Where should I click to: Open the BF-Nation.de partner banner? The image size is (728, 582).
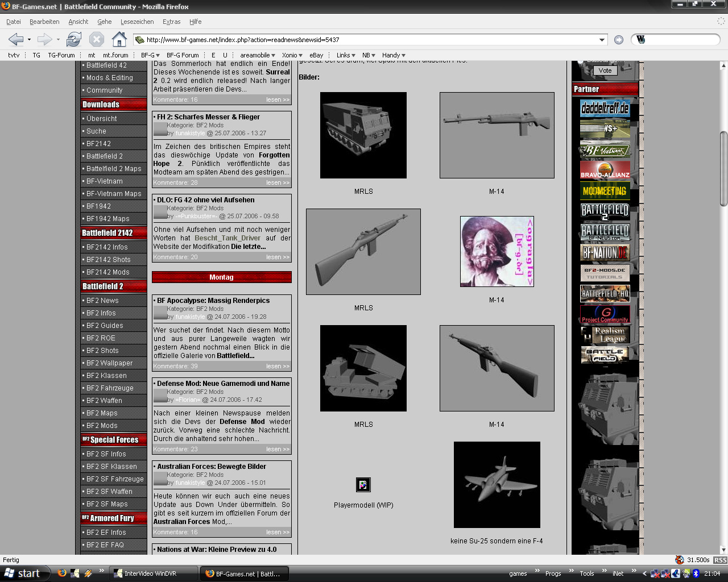click(x=605, y=252)
